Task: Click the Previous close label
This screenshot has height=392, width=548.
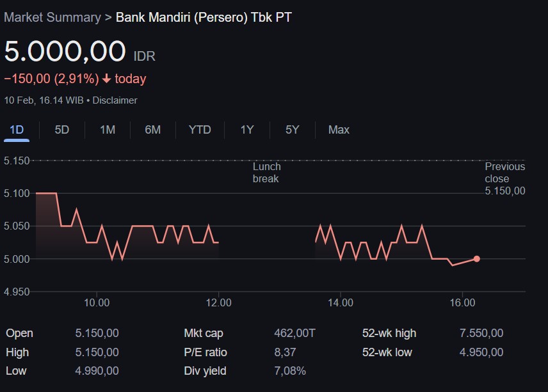Action: tap(504, 173)
